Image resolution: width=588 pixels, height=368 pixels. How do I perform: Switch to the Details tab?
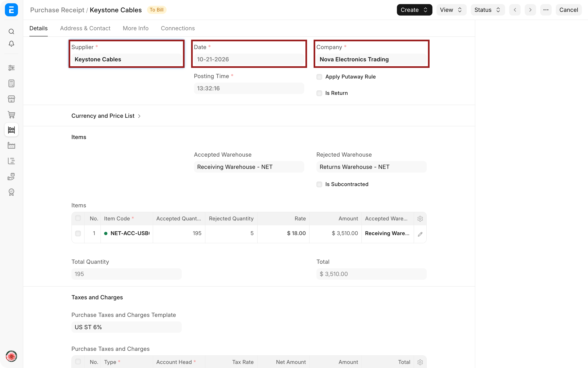[x=38, y=28]
